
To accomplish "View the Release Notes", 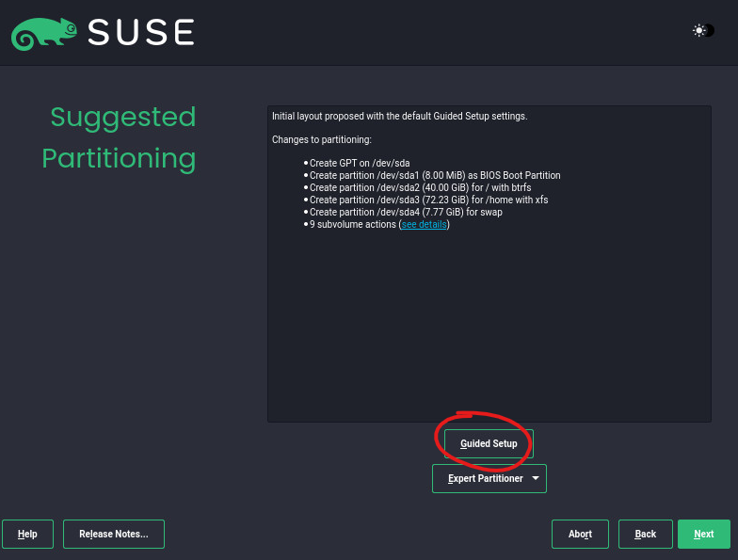I will click(113, 535).
